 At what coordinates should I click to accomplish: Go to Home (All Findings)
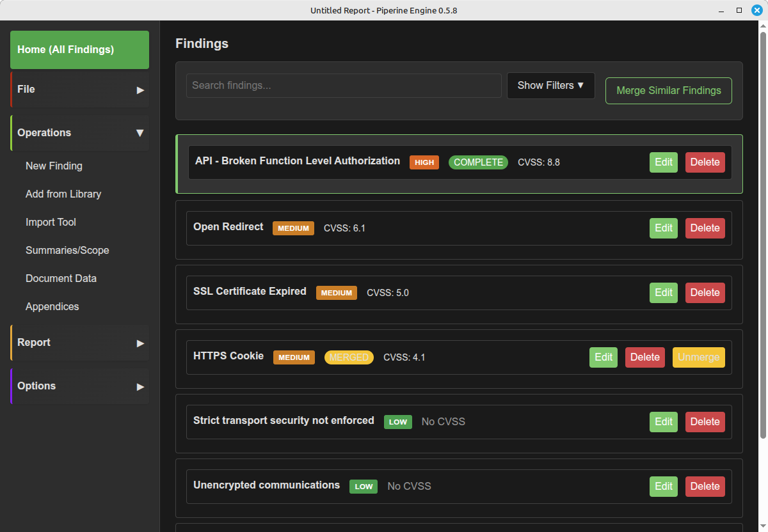click(x=79, y=50)
